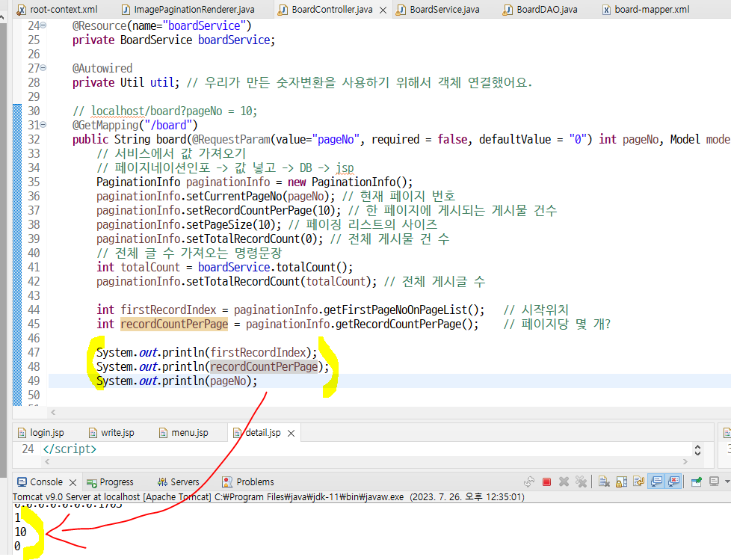731x560 pixels.
Task: Click the totalCount variable declaration on line 41
Action: [150, 267]
